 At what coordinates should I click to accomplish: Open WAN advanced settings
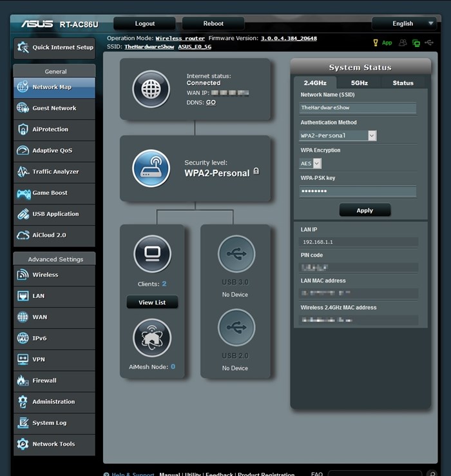tap(54, 317)
